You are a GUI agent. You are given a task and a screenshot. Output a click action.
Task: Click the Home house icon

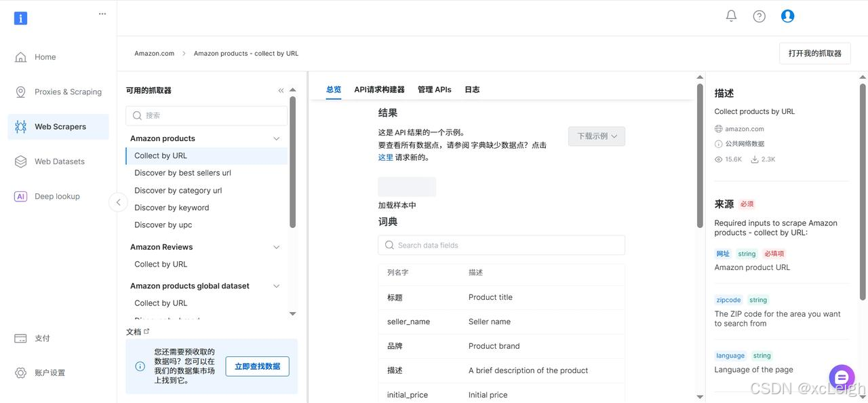[x=21, y=57]
